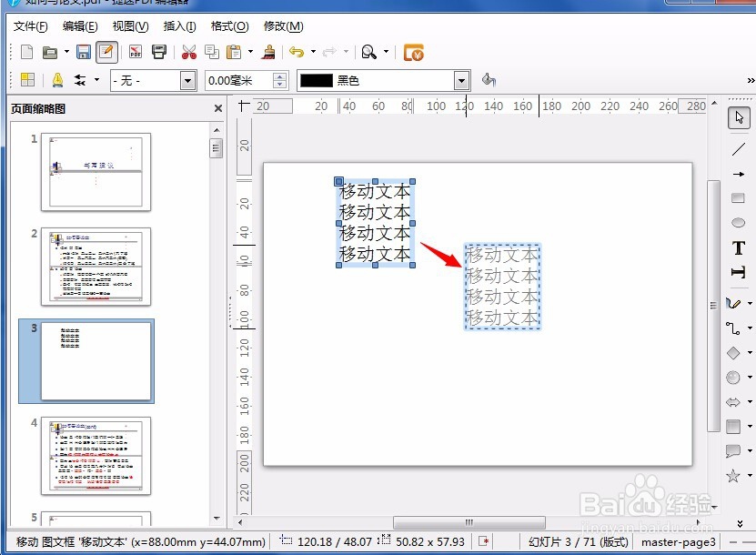Select the connector tool
The image size is (756, 555).
733,328
